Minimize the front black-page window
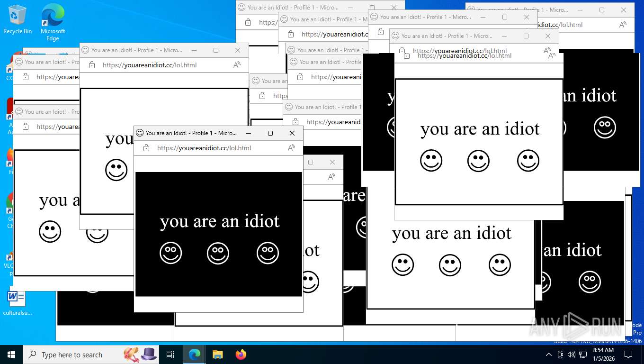This screenshot has width=644, height=364. (249, 133)
